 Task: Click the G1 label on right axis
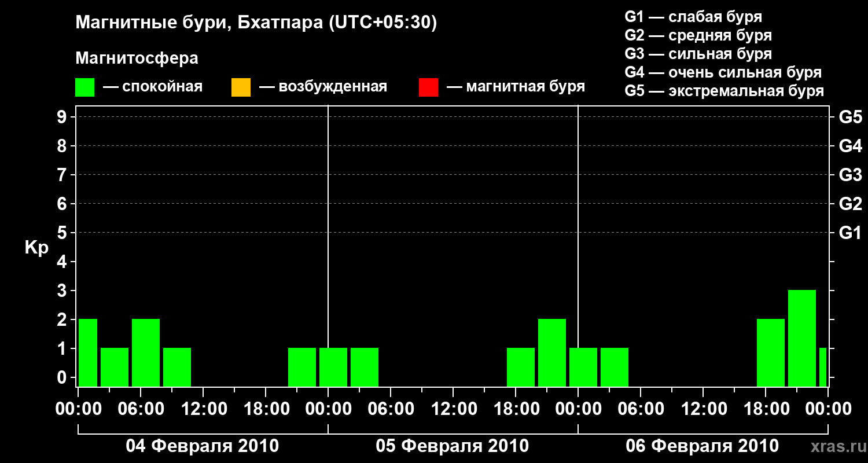tap(851, 233)
